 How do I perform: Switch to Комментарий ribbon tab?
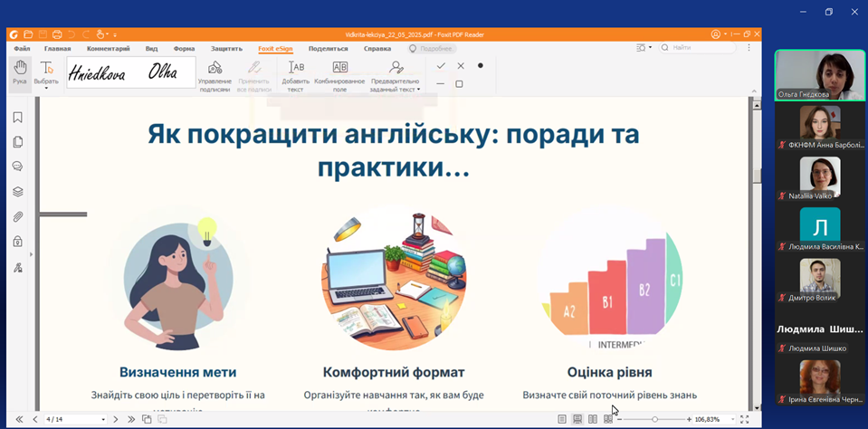(108, 49)
